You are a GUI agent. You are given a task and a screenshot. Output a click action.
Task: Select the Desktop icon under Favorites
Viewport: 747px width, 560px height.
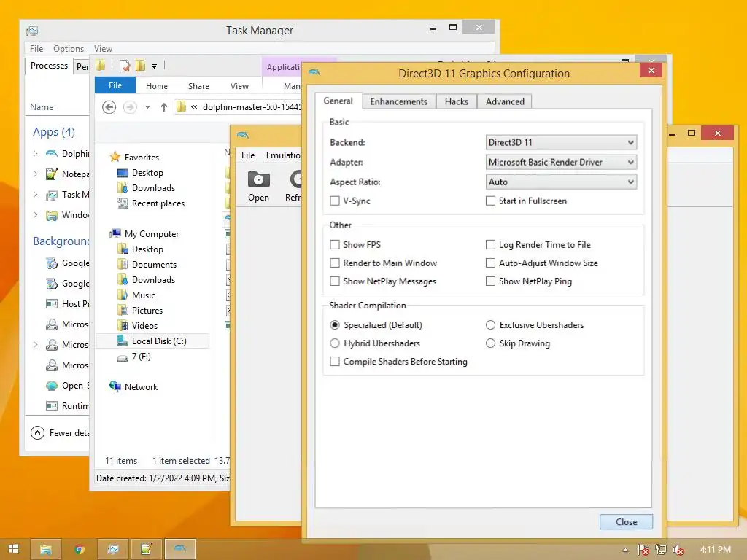(x=123, y=173)
